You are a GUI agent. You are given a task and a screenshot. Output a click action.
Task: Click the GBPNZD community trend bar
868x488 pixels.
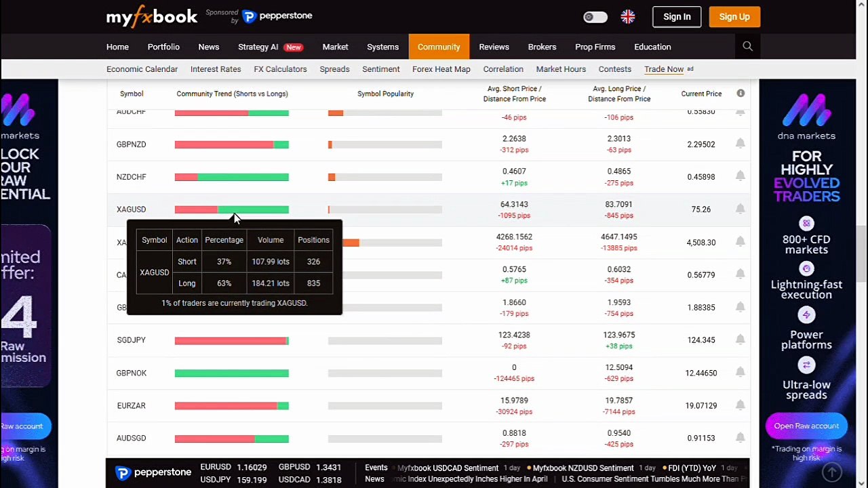[232, 144]
